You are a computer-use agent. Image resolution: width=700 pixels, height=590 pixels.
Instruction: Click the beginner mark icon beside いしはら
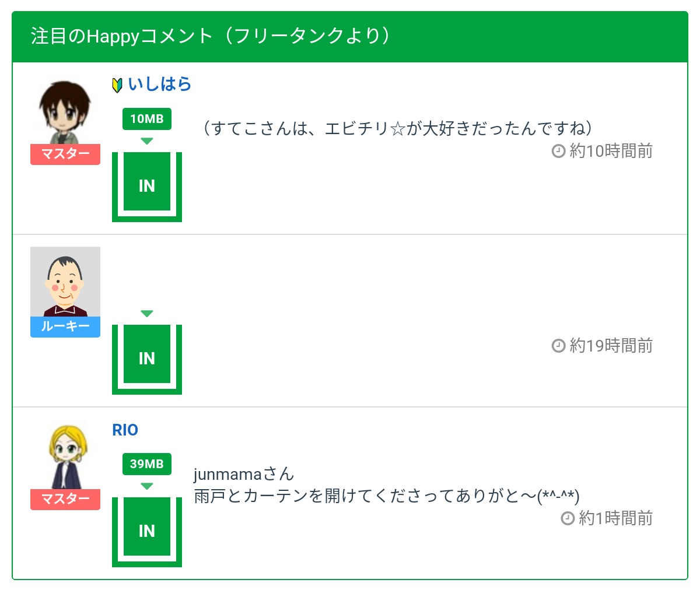tap(117, 86)
